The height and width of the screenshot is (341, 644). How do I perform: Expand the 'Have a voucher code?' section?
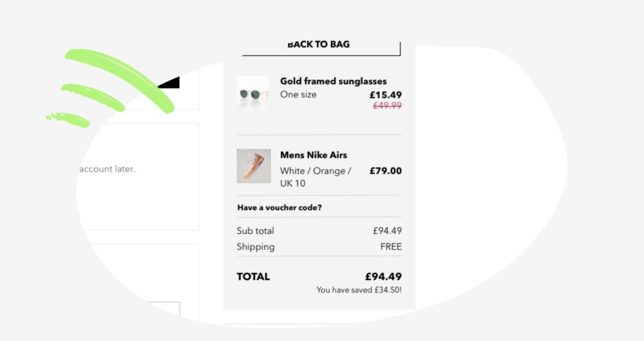[279, 208]
